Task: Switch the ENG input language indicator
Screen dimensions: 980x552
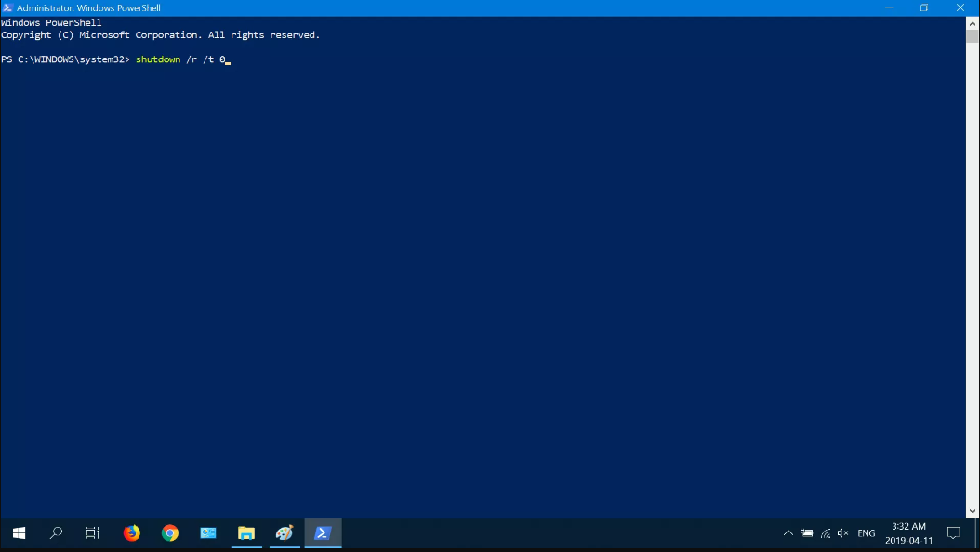Action: coord(867,533)
